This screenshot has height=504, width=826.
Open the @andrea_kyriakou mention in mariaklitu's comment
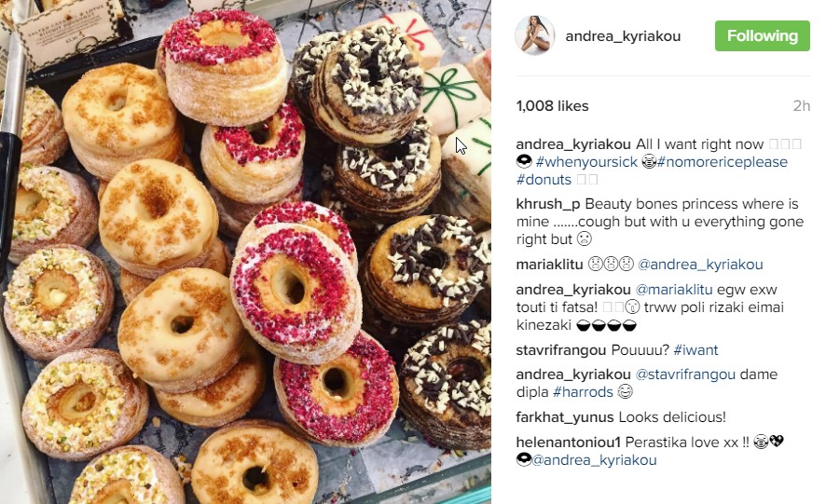(700, 265)
